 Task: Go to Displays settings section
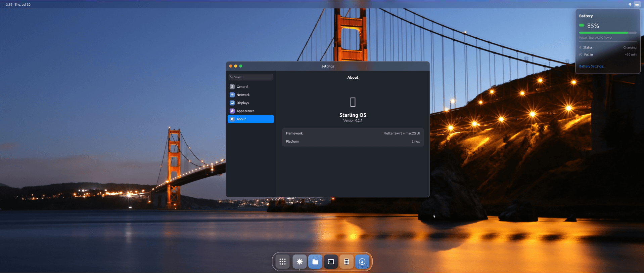tap(251, 103)
